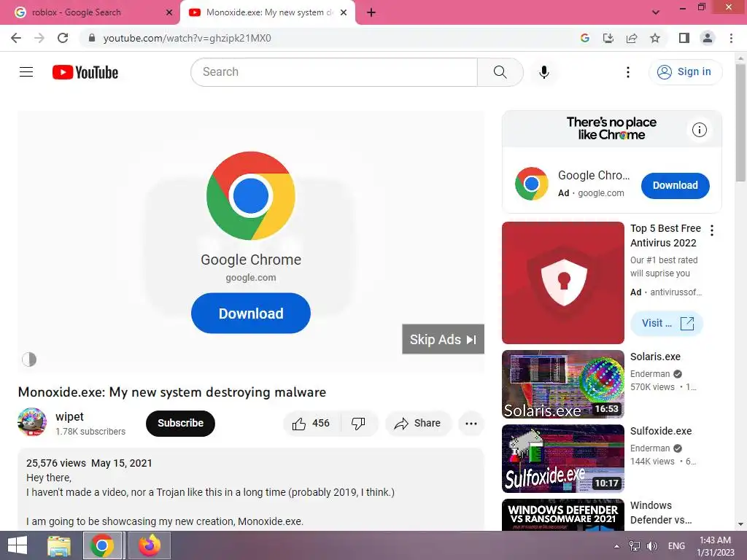
Task: Show hidden tray icons arrow
Action: click(616, 546)
